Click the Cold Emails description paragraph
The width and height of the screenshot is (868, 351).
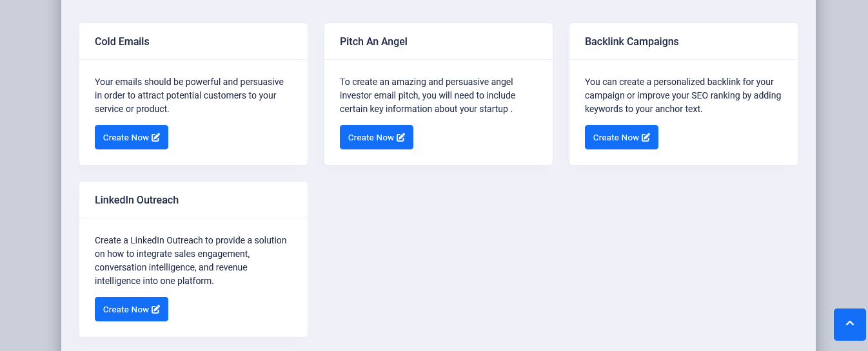point(189,95)
